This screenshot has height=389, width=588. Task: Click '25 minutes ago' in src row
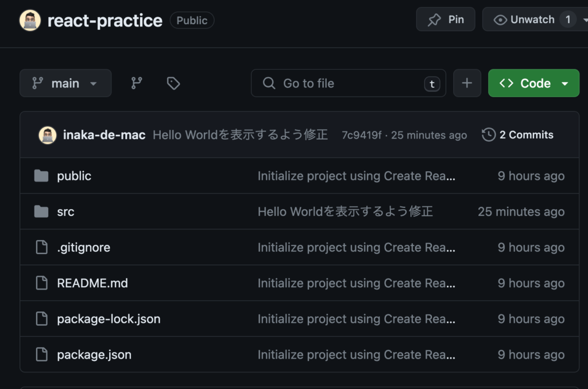(x=521, y=211)
